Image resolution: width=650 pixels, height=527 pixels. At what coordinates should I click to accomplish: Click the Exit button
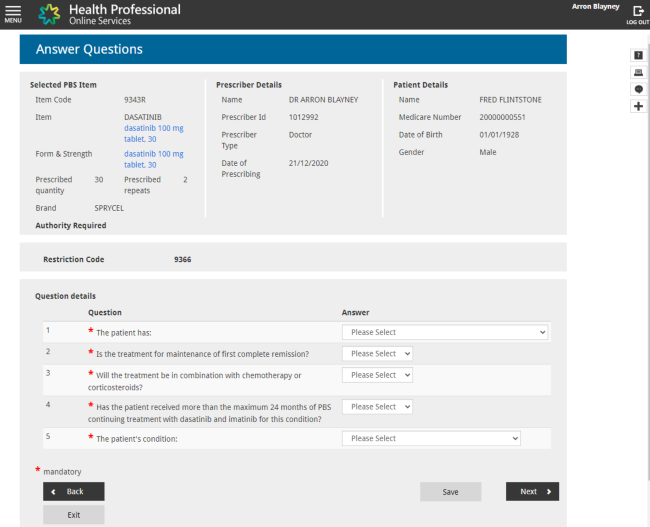click(x=74, y=515)
